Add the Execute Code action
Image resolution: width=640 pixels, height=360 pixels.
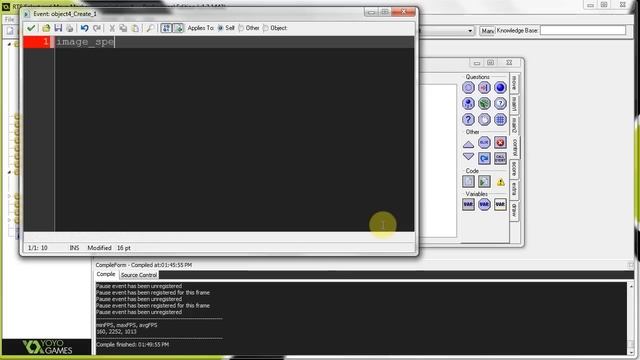[468, 181]
